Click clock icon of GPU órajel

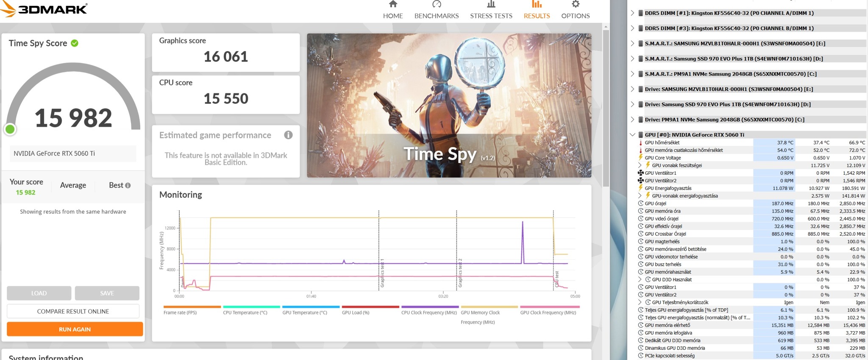pyautogui.click(x=640, y=204)
